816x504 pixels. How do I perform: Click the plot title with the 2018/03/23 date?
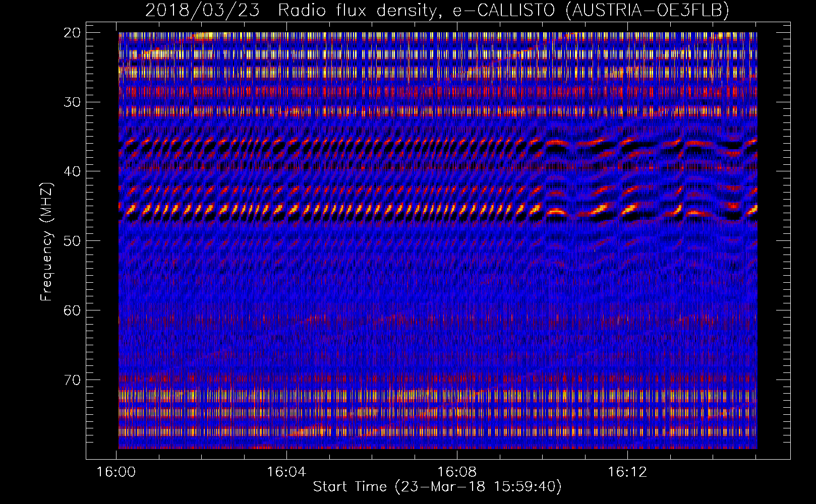click(x=437, y=10)
